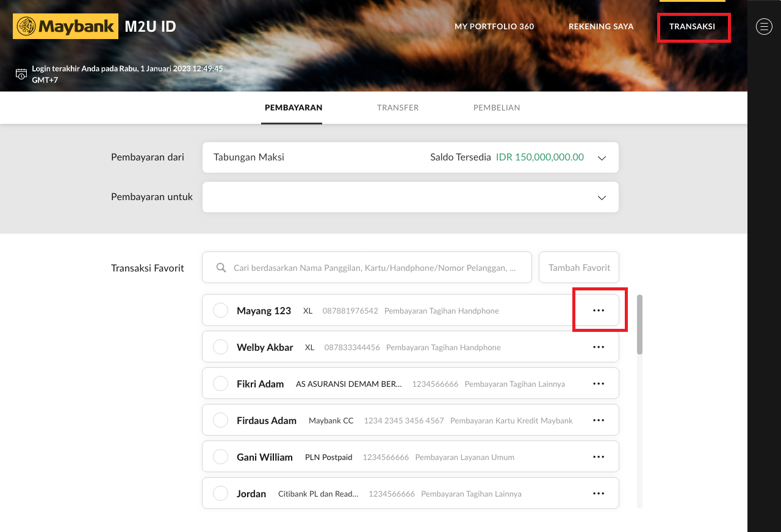Open more options for Fikri Adam

click(599, 384)
